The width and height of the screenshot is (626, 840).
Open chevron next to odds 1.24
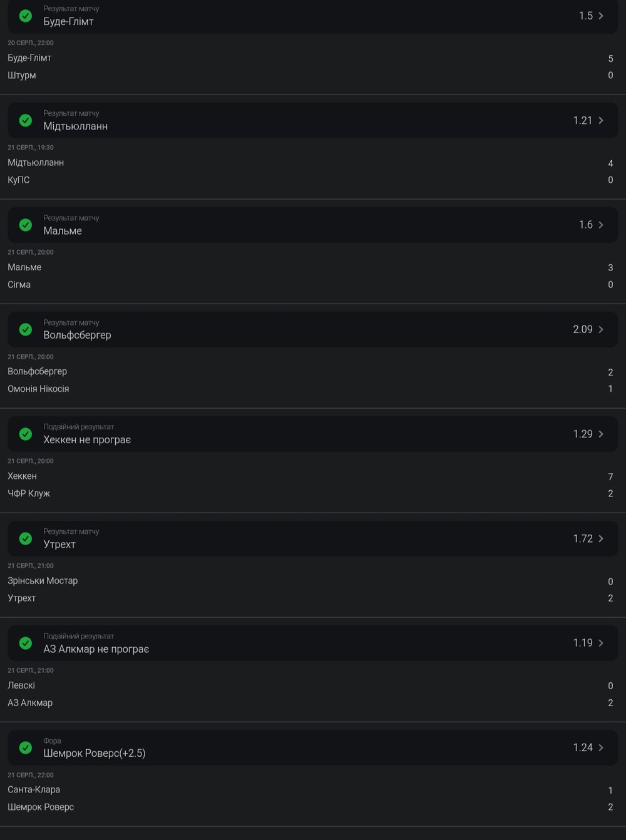coord(601,747)
